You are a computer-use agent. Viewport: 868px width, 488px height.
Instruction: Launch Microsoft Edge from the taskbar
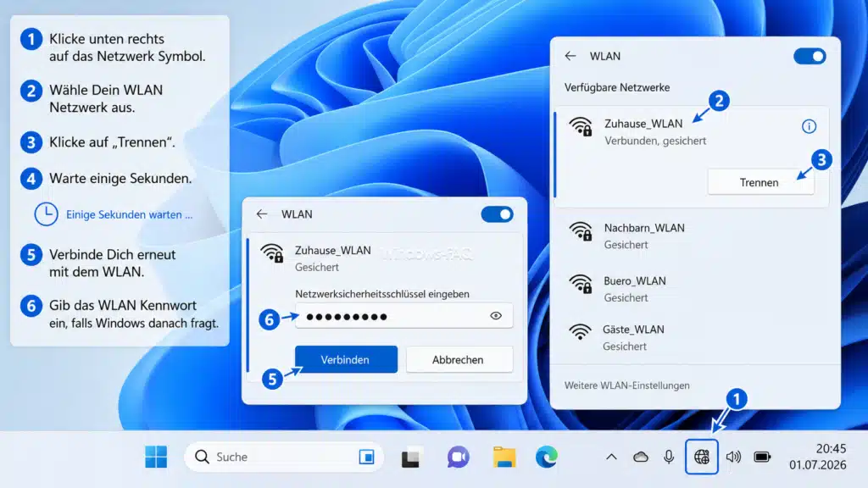point(547,457)
